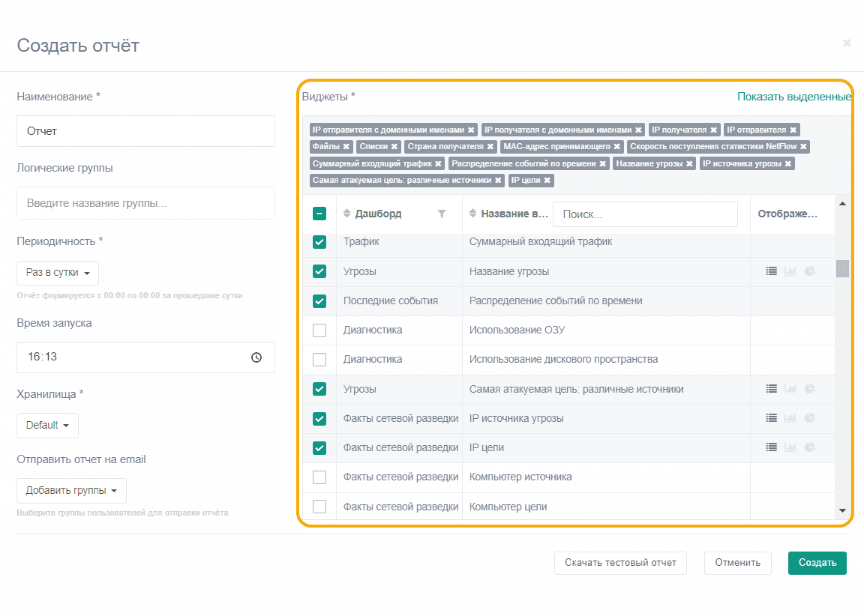Viewport: 864px width, 616px height.
Task: Toggle the select-all widgets header checkbox
Action: (x=319, y=214)
